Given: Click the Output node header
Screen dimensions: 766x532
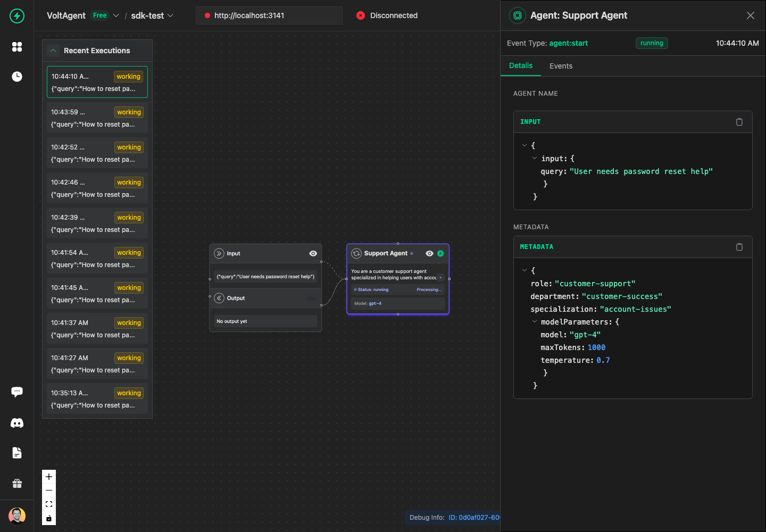Looking at the screenshot, I should (265, 298).
